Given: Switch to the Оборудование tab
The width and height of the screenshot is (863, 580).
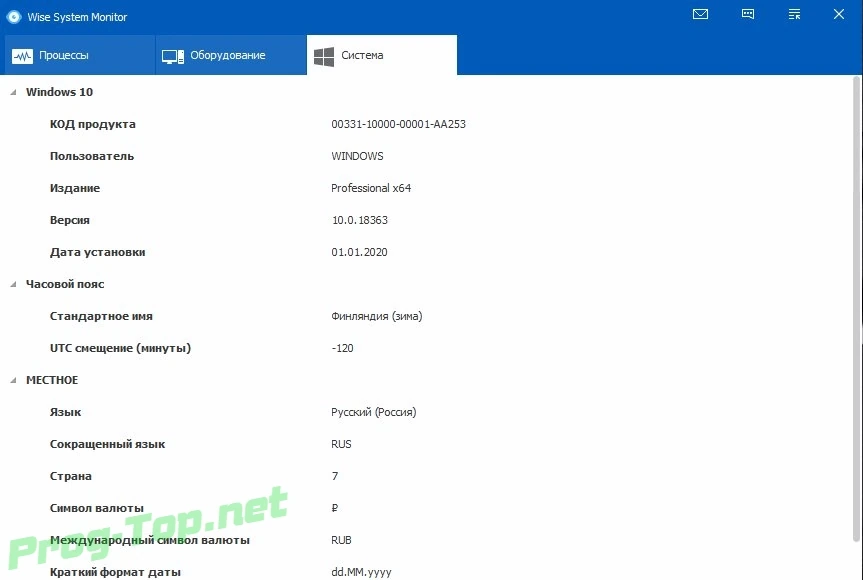Looking at the screenshot, I should (231, 55).
